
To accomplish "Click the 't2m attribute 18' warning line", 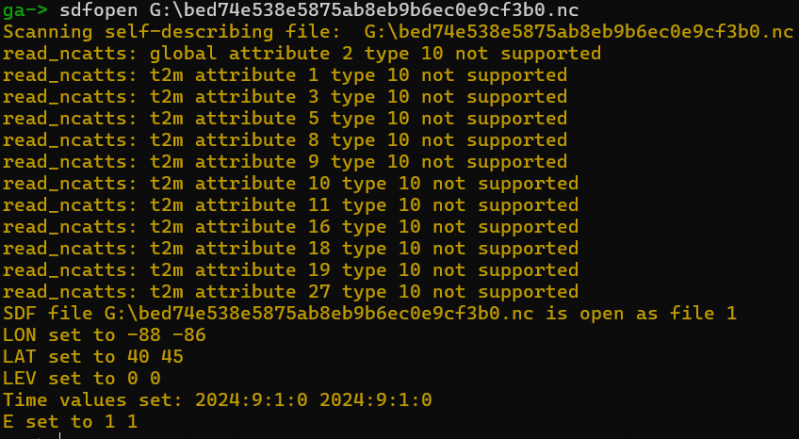I will 290,249.
